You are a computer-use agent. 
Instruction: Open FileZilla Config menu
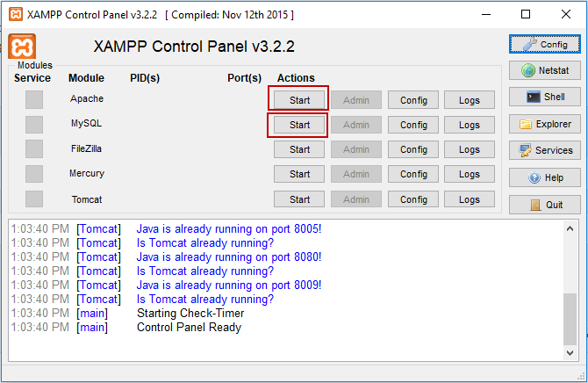413,149
